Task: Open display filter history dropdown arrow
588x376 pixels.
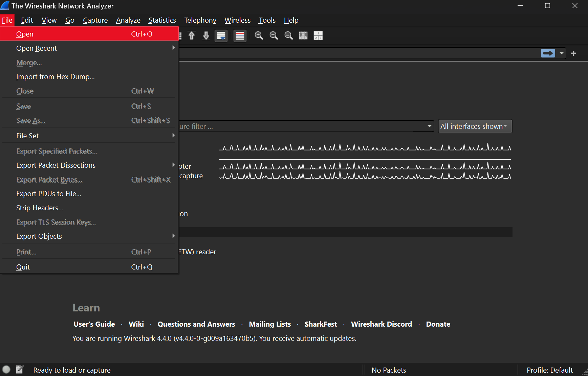Action: [x=562, y=53]
